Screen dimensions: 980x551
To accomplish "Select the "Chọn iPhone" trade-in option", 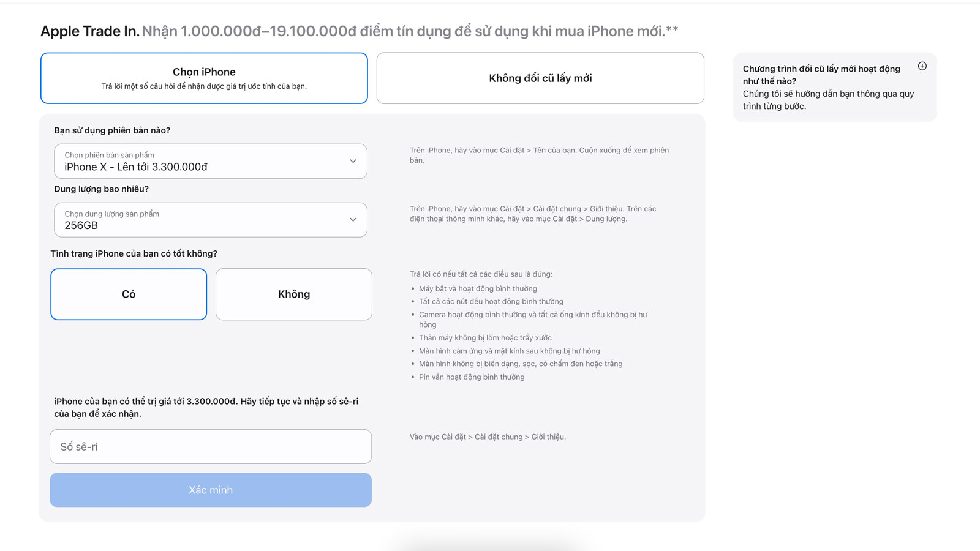I will [x=204, y=78].
